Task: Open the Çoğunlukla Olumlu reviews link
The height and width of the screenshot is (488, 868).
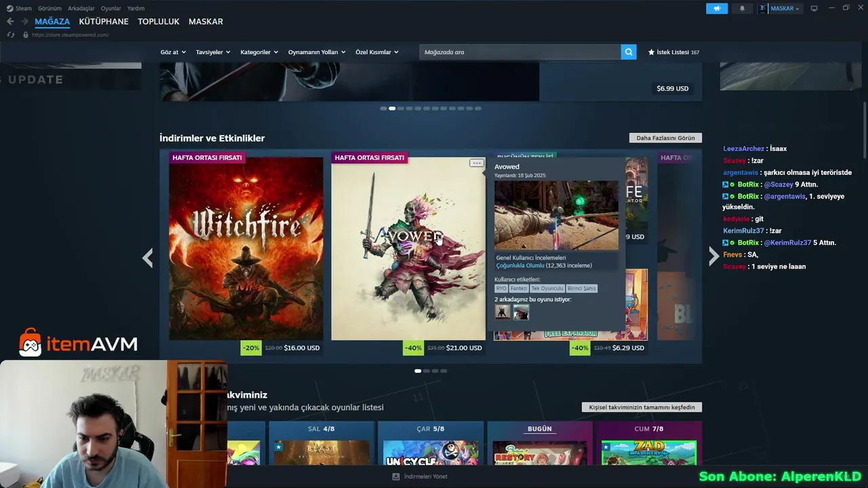Action: [520, 266]
